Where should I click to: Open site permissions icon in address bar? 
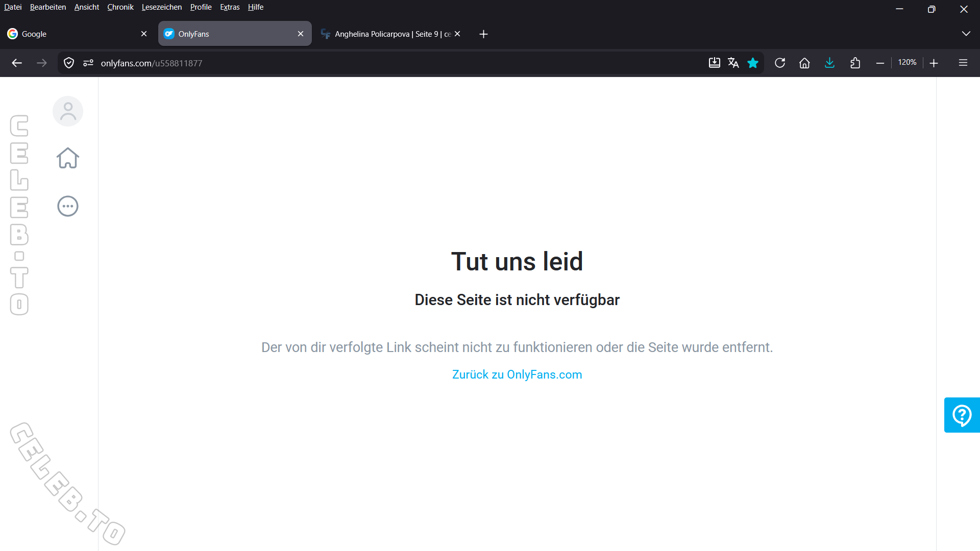tap(88, 63)
